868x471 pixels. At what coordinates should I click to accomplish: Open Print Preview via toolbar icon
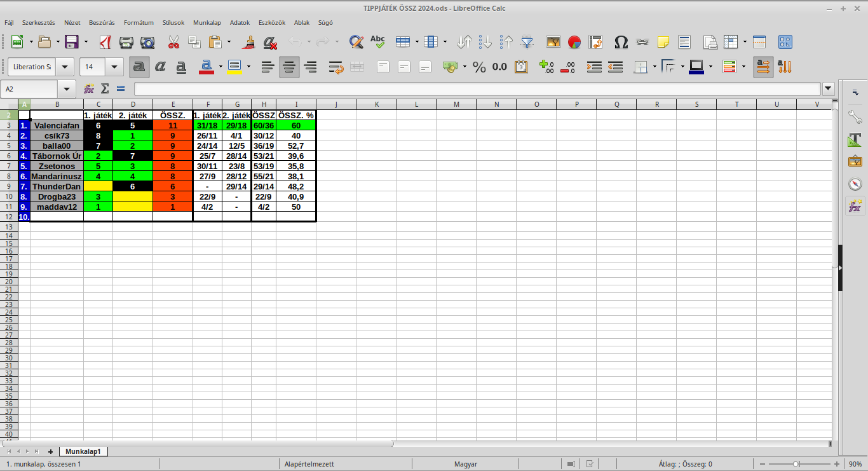(x=147, y=42)
